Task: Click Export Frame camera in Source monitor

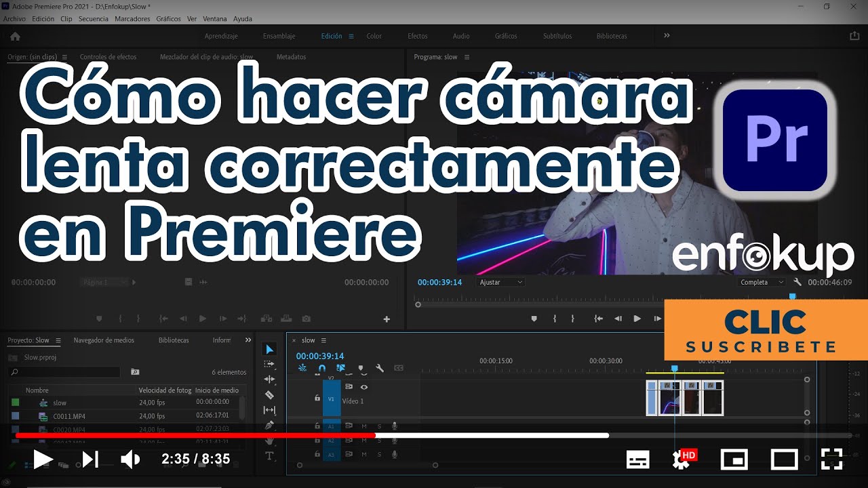Action: click(x=307, y=319)
